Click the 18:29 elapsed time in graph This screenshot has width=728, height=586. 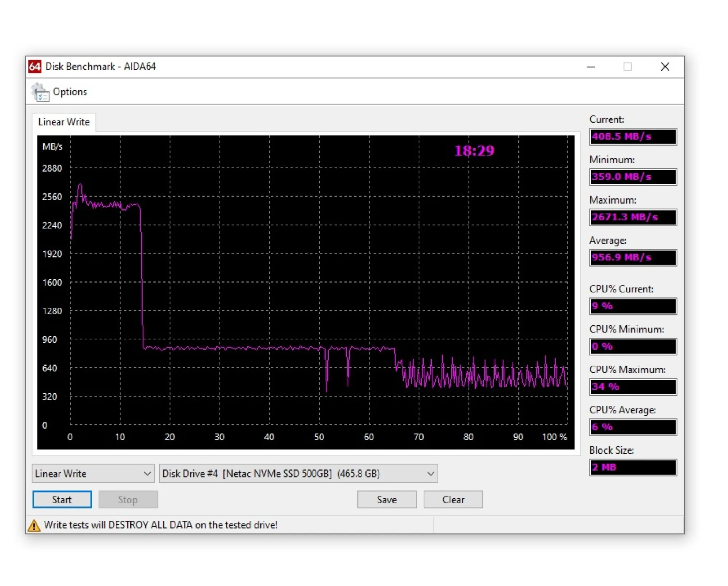474,151
